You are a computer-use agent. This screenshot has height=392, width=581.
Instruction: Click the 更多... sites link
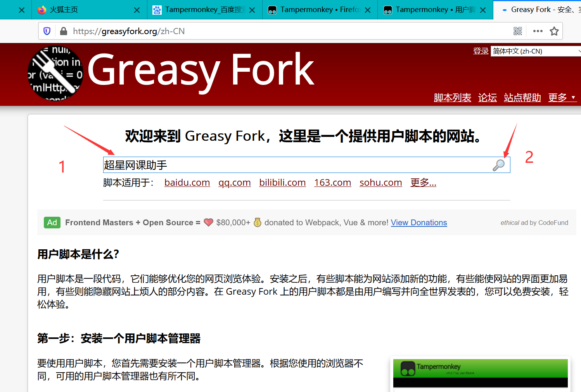(x=423, y=183)
